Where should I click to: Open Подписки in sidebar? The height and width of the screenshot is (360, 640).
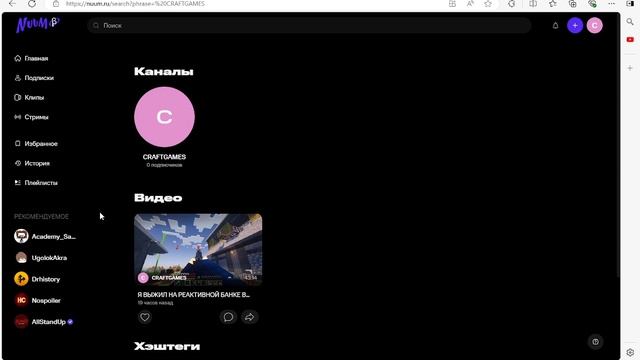[34, 78]
